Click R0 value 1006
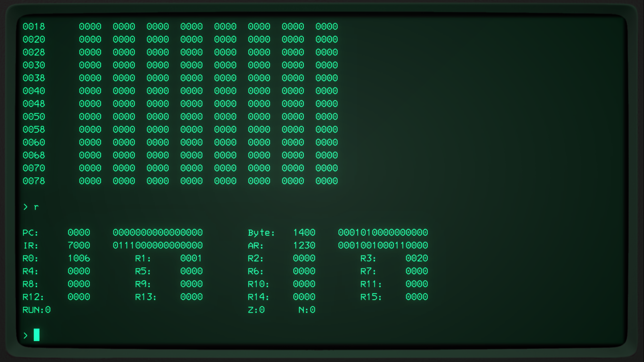644x362 pixels. coord(79,258)
